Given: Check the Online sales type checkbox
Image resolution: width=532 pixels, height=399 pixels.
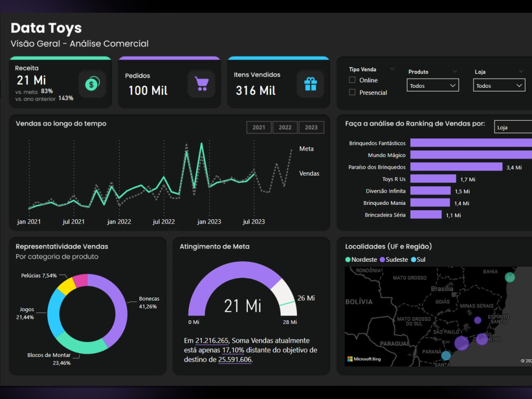Looking at the screenshot, I should [352, 80].
